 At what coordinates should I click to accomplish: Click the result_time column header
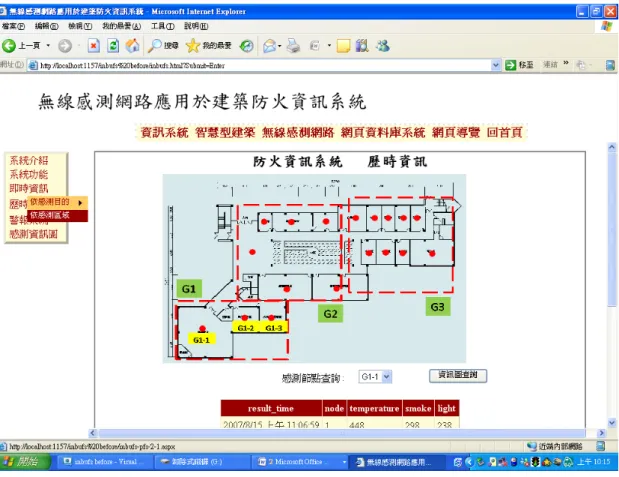tap(271, 408)
